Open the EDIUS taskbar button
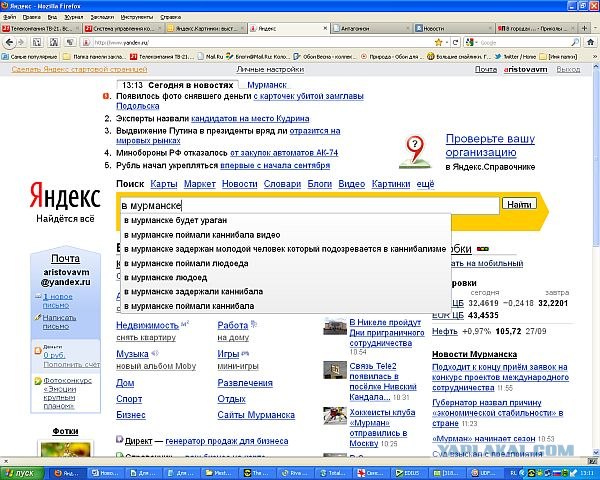The width and height of the screenshot is (600, 480). (408, 473)
